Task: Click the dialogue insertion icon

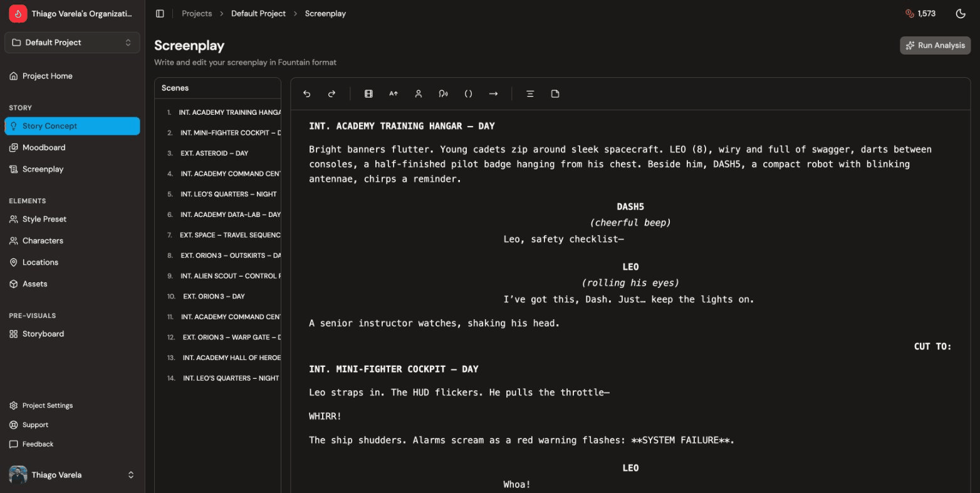Action: point(443,93)
